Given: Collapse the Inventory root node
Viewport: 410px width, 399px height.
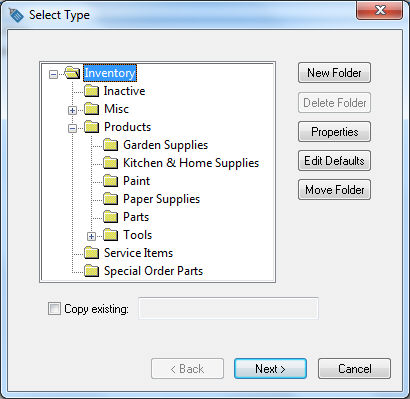Looking at the screenshot, I should pyautogui.click(x=53, y=74).
